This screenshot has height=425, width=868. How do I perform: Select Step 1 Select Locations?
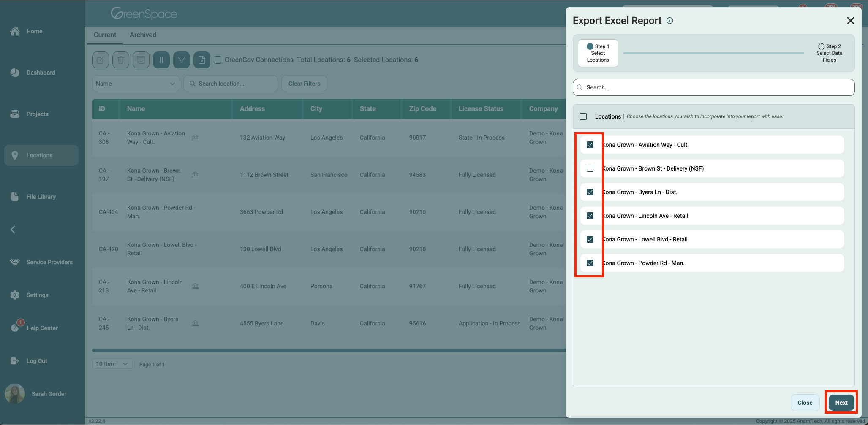(598, 53)
